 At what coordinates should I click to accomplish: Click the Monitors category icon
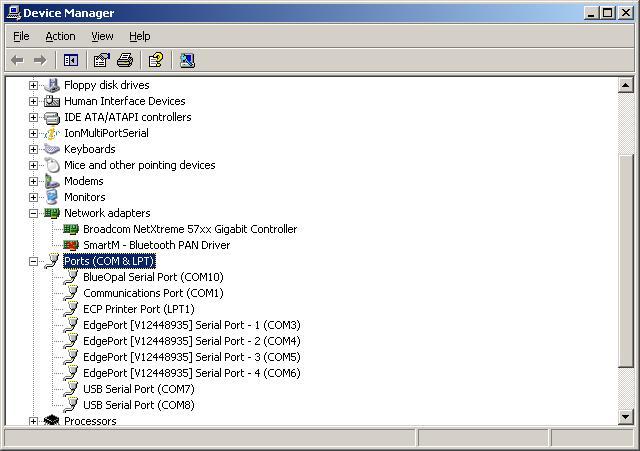click(x=52, y=197)
